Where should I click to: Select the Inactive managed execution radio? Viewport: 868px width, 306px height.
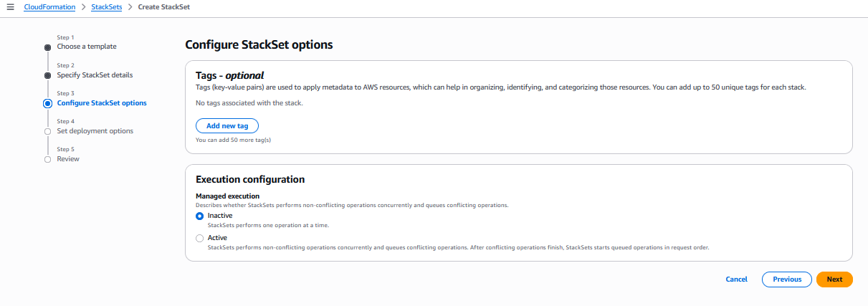[x=200, y=216]
